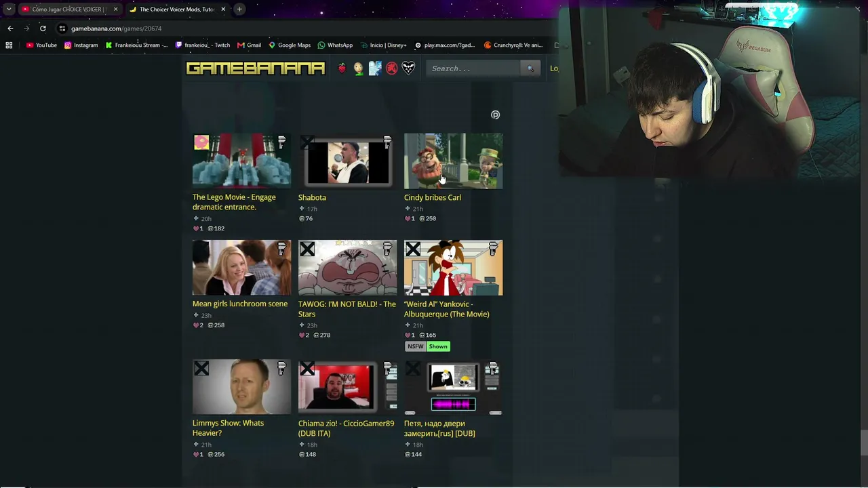Open the WhatsApp bookmark
868x488 pixels.
pyautogui.click(x=335, y=45)
